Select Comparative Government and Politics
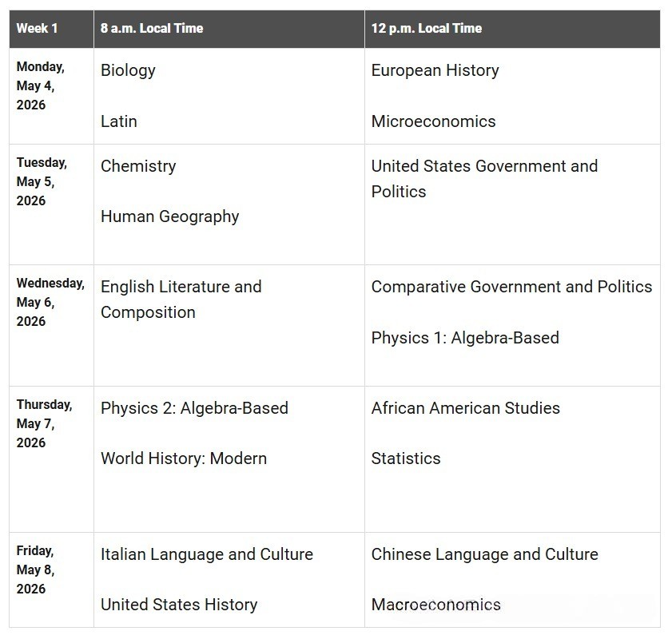Image resolution: width=672 pixels, height=635 pixels. 511,287
